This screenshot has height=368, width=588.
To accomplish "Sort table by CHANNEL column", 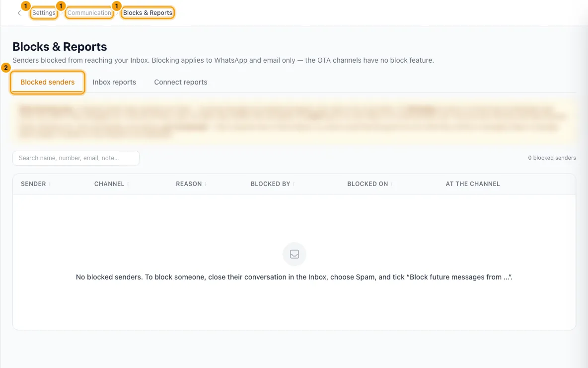I will 111,184.
